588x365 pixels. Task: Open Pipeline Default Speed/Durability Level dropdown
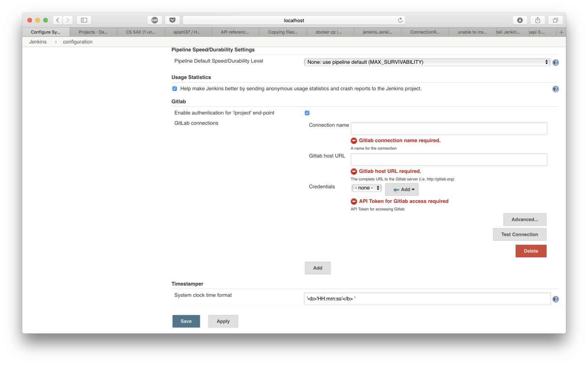(x=427, y=62)
